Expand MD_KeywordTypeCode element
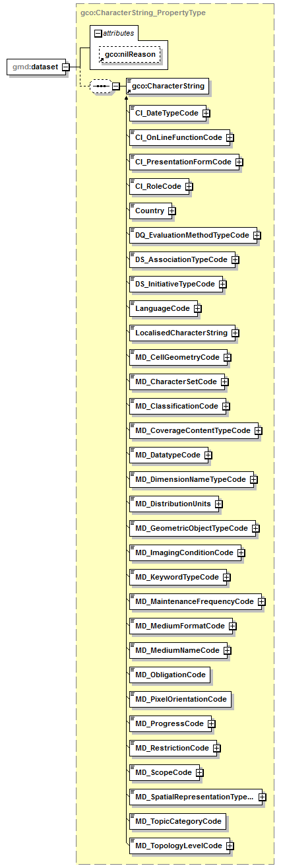Image resolution: width=281 pixels, height=868 pixels. point(227,577)
